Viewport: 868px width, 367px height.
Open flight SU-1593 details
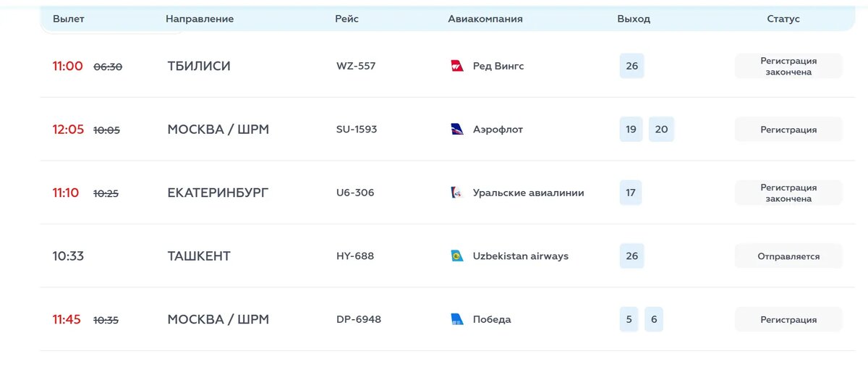[x=357, y=130]
